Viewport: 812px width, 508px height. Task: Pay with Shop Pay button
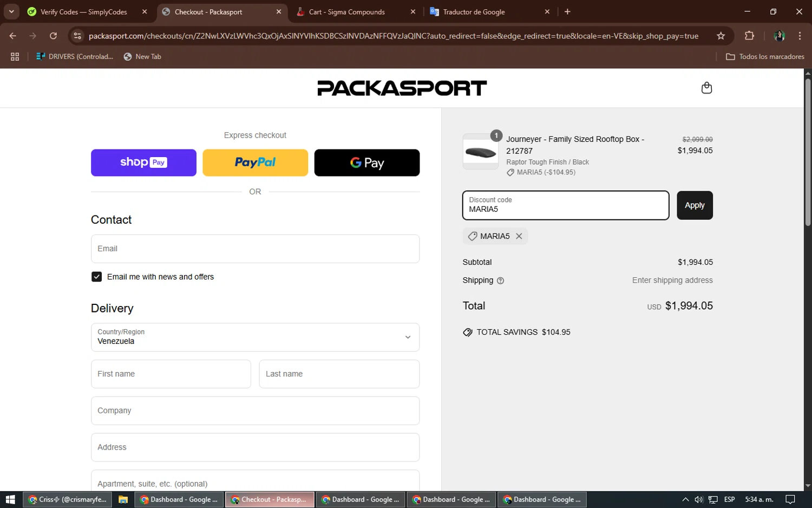[143, 162]
